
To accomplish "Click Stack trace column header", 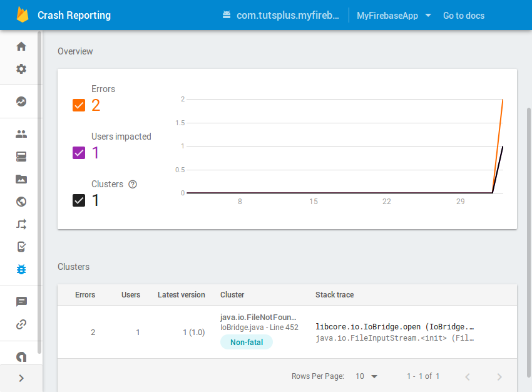I will click(335, 294).
